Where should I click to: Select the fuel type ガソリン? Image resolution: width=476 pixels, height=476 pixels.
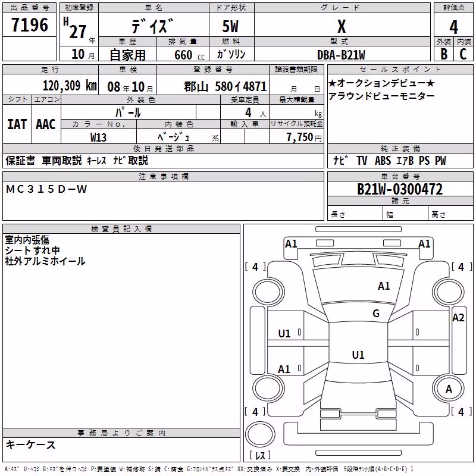point(231,54)
